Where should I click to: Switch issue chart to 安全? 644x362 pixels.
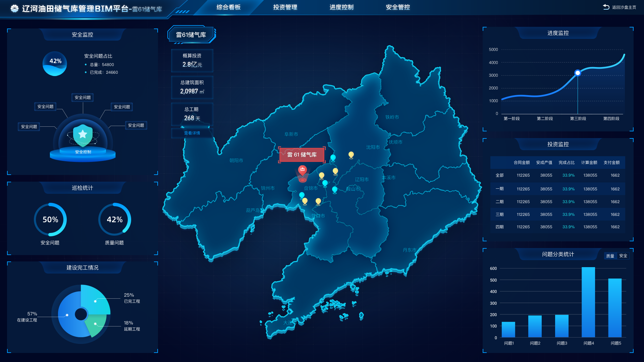pos(623,256)
